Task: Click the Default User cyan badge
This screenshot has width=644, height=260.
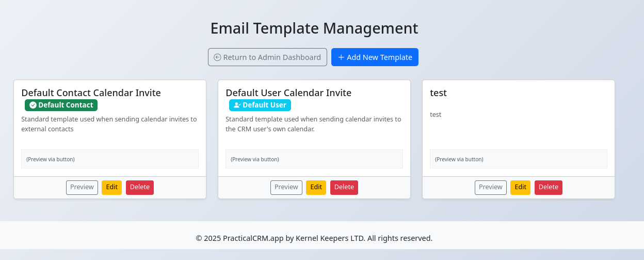Action: [x=260, y=105]
